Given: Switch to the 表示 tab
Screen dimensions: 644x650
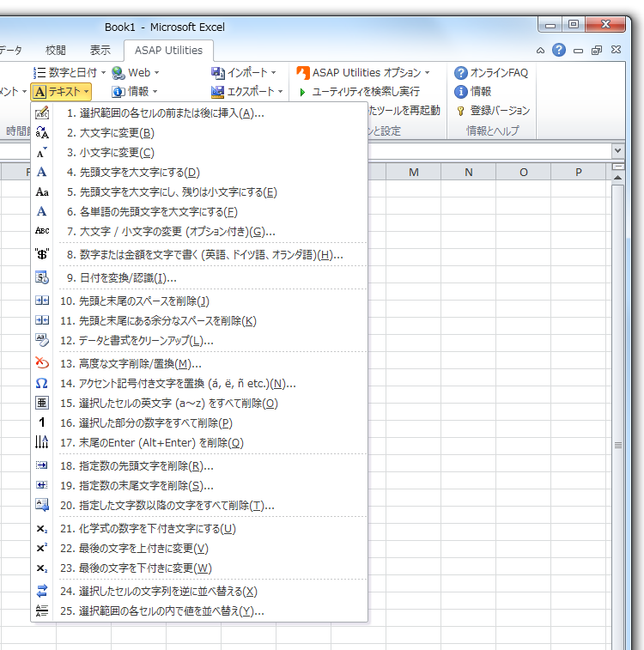Looking at the screenshot, I should point(100,50).
